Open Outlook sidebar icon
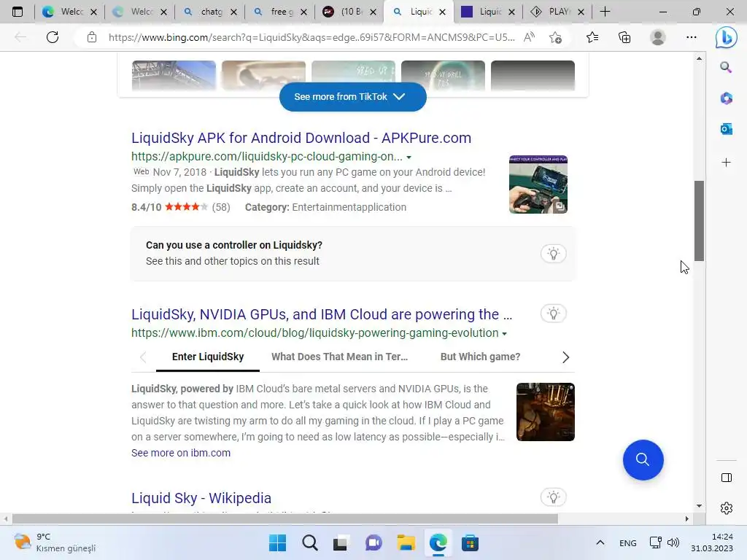 tap(726, 129)
